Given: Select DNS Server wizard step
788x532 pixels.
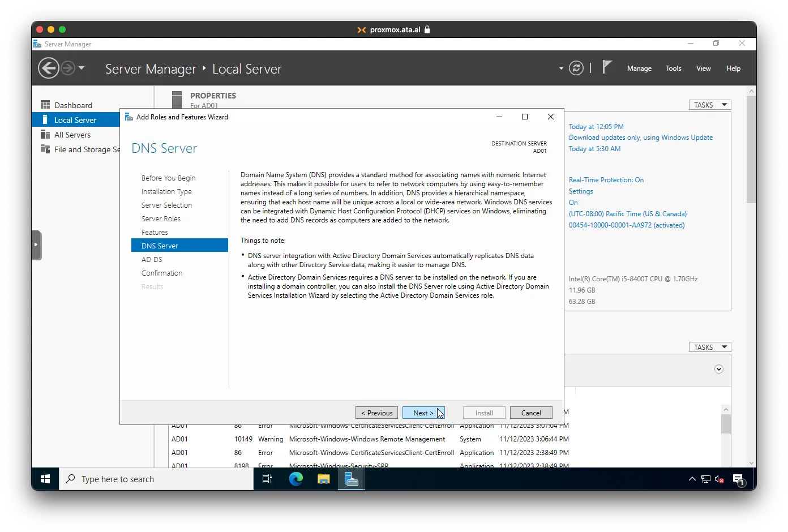Looking at the screenshot, I should [x=179, y=246].
